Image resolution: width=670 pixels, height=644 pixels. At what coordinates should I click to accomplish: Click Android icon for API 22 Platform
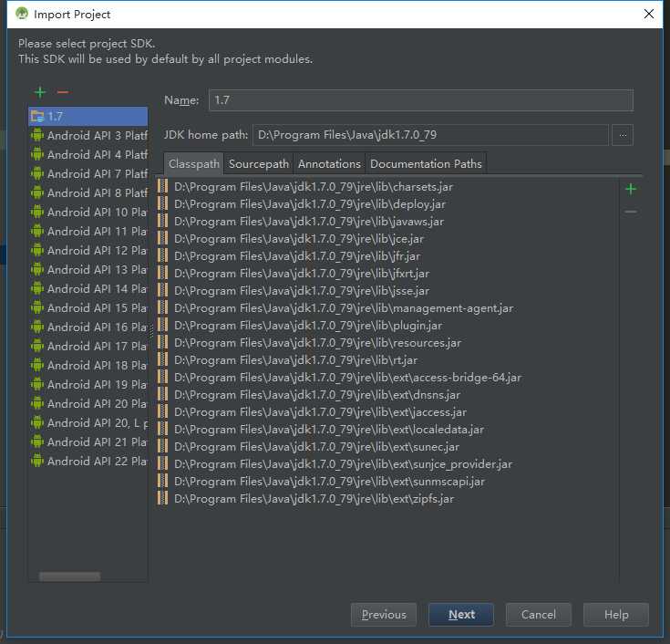coord(37,461)
